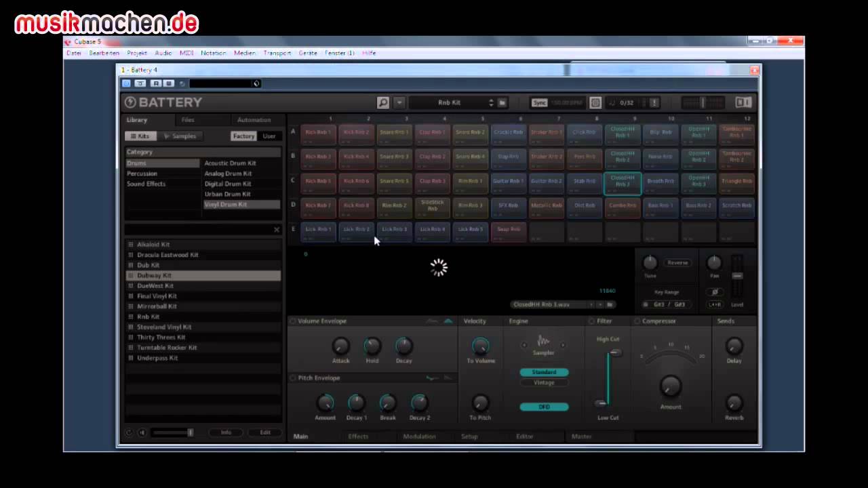The width and height of the screenshot is (868, 488).
Task: Select Dracula Eastwood Kit in the list
Action: coord(203,255)
